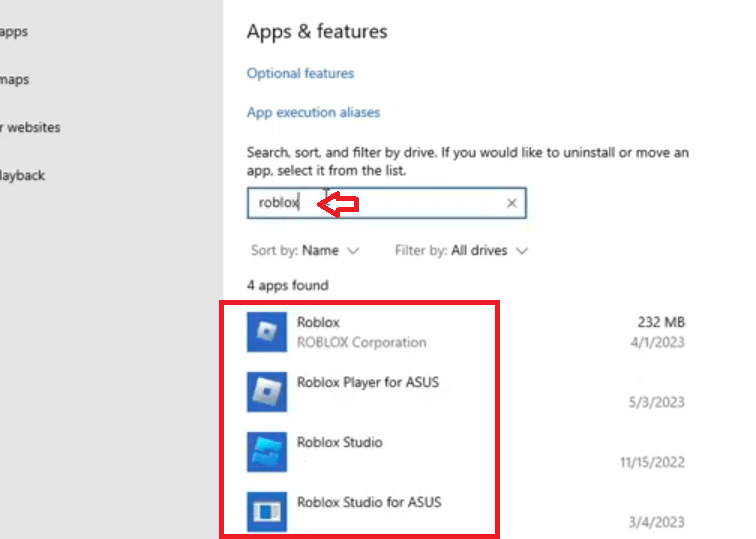Screen dimensions: 756x539
Task: Click the roblox search input field
Action: pos(386,203)
